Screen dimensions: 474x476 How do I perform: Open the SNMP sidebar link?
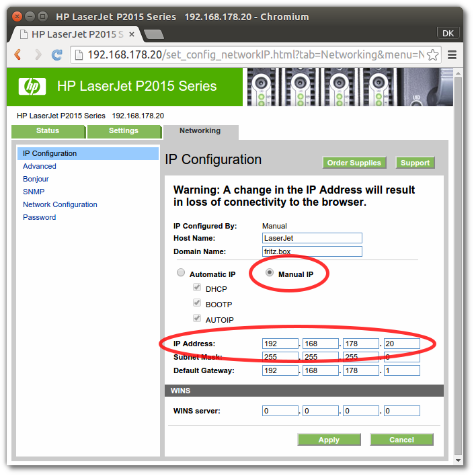click(34, 192)
